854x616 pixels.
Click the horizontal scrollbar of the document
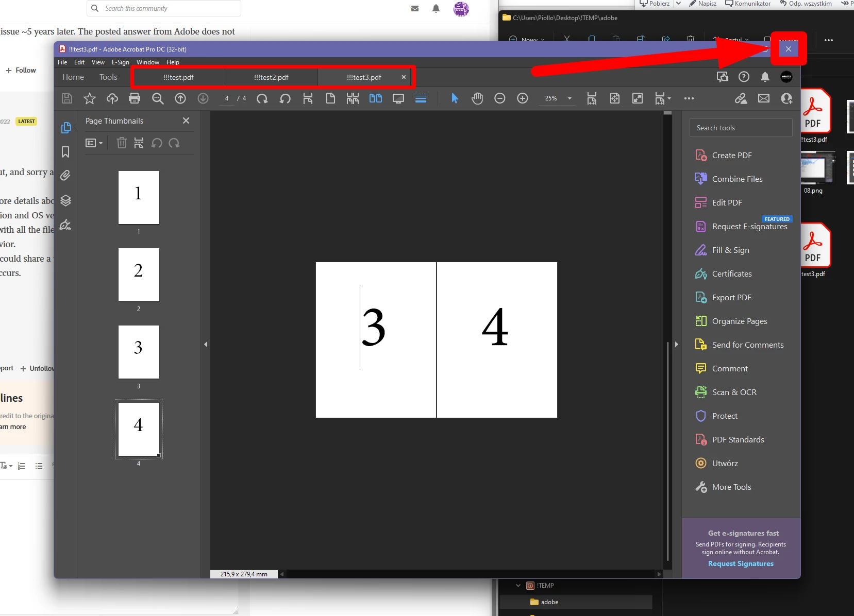click(470, 574)
